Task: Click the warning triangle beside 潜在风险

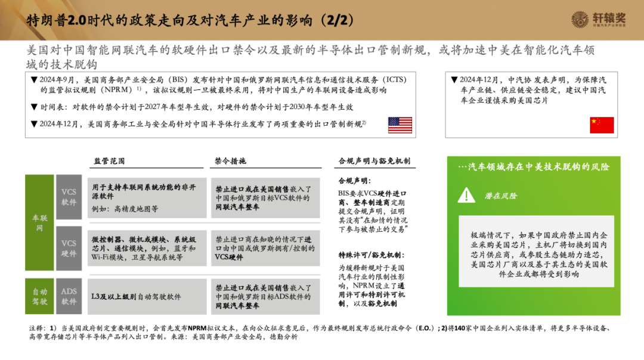Action: point(467,195)
